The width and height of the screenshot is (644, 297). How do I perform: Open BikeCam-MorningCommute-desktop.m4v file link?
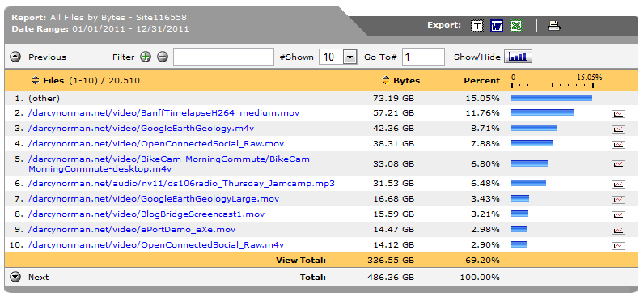click(x=171, y=163)
